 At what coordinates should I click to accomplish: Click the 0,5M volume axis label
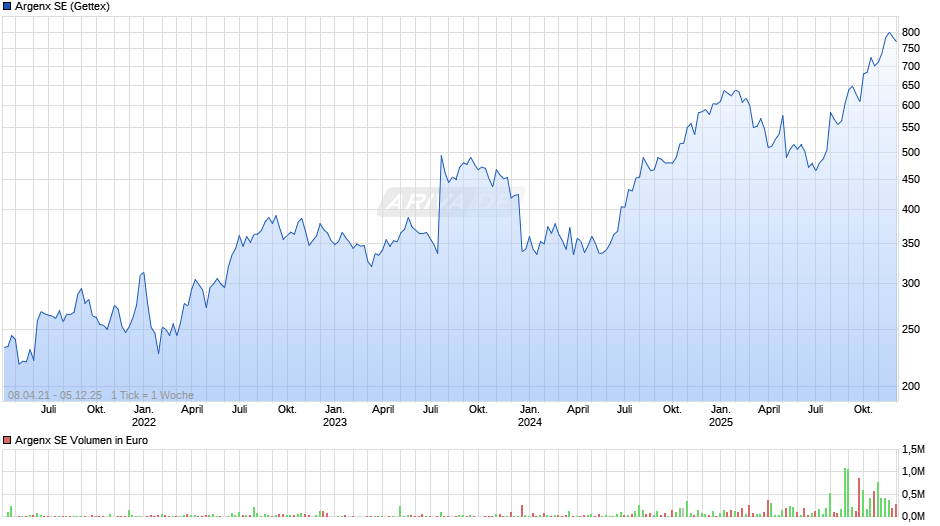pyautogui.click(x=913, y=494)
